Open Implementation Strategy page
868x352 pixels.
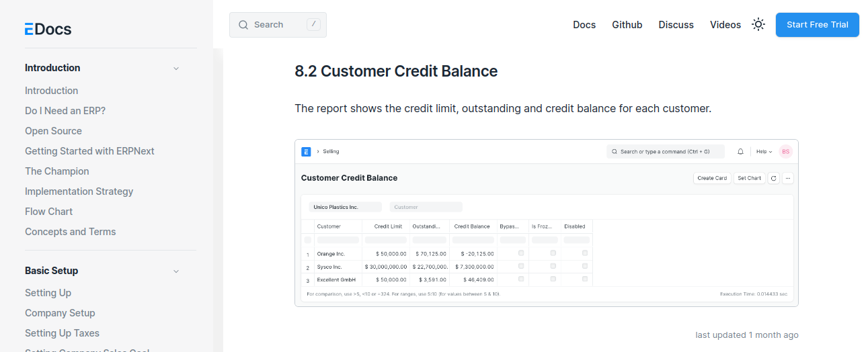coord(79,191)
